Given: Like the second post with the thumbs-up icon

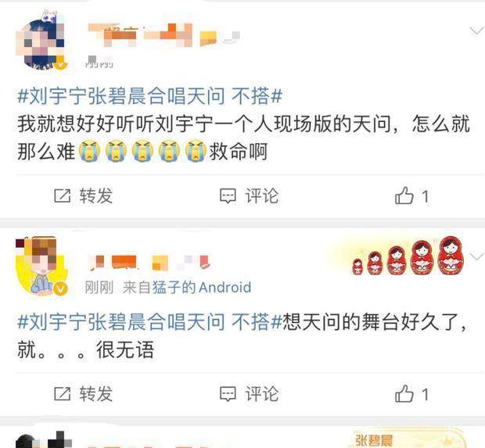Looking at the screenshot, I should coord(404,393).
